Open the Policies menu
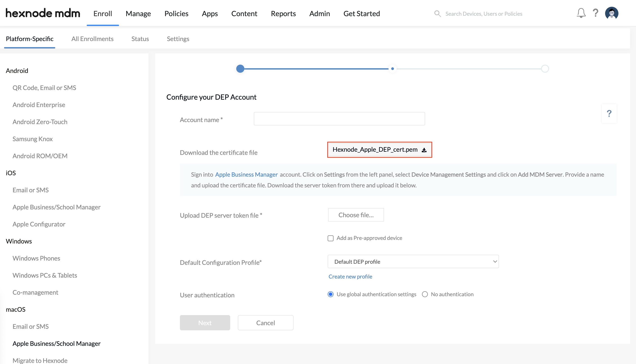636x364 pixels. coord(176,13)
